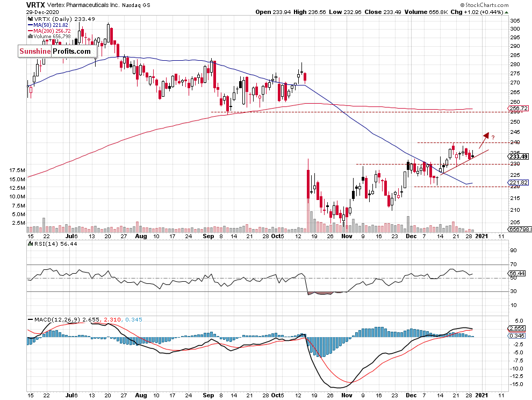Click the 305 label on the price axis
This screenshot has width=532, height=400.
click(515, 21)
